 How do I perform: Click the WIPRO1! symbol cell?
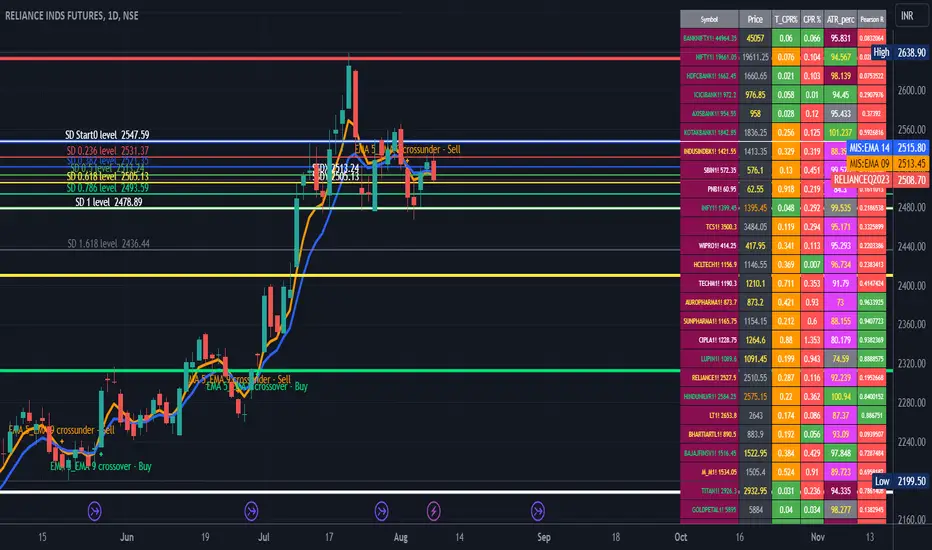coord(709,246)
